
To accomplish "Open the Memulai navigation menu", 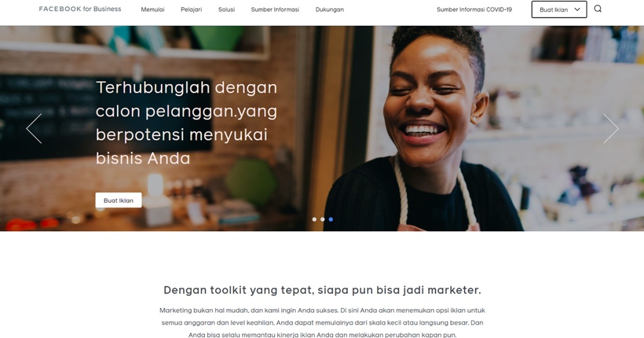I will [x=153, y=9].
